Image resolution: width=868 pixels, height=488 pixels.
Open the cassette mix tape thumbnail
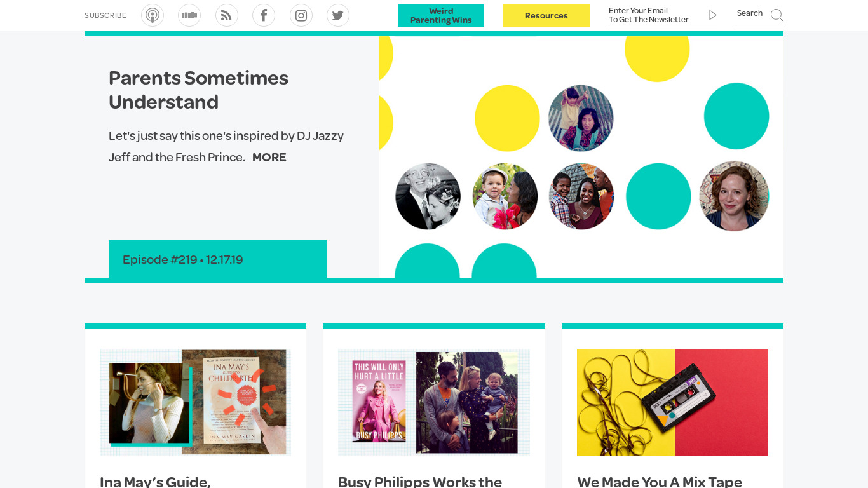pyautogui.click(x=672, y=402)
